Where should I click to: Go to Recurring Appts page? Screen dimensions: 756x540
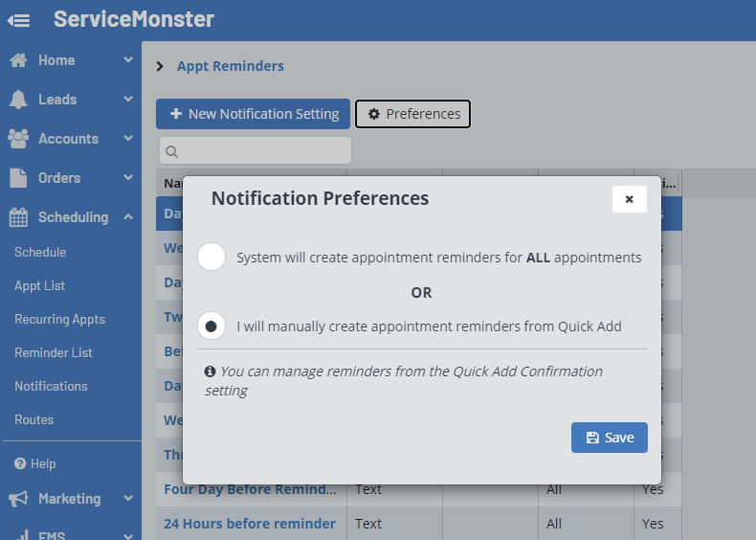coord(59,319)
